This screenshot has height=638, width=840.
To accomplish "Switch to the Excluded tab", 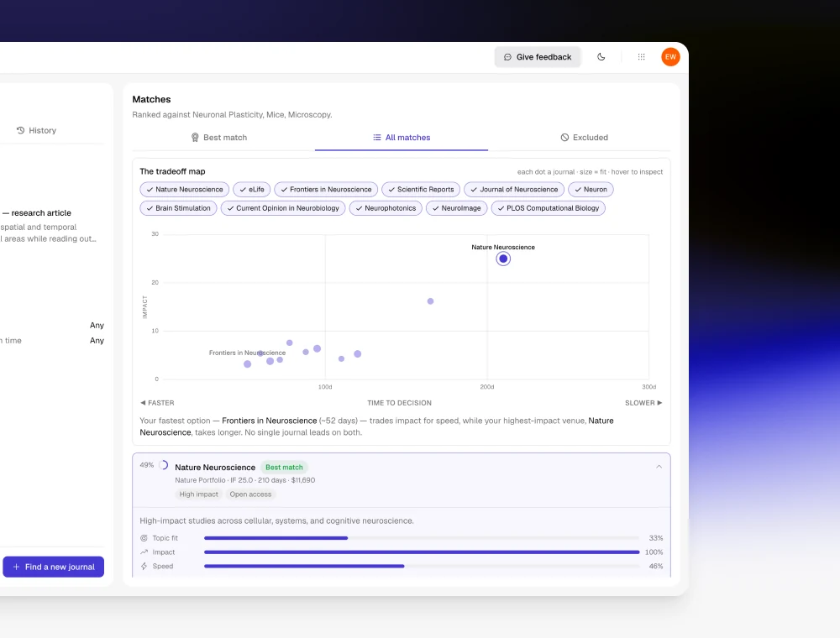I will [x=584, y=138].
